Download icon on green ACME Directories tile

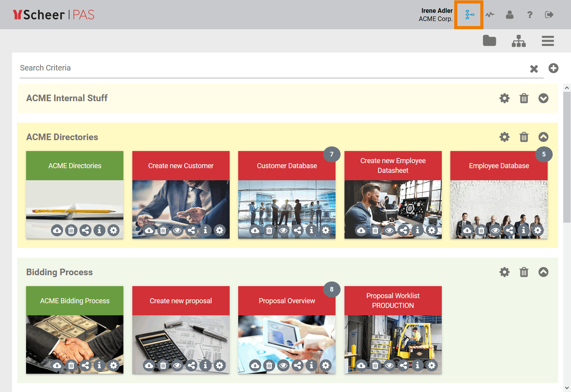point(57,230)
